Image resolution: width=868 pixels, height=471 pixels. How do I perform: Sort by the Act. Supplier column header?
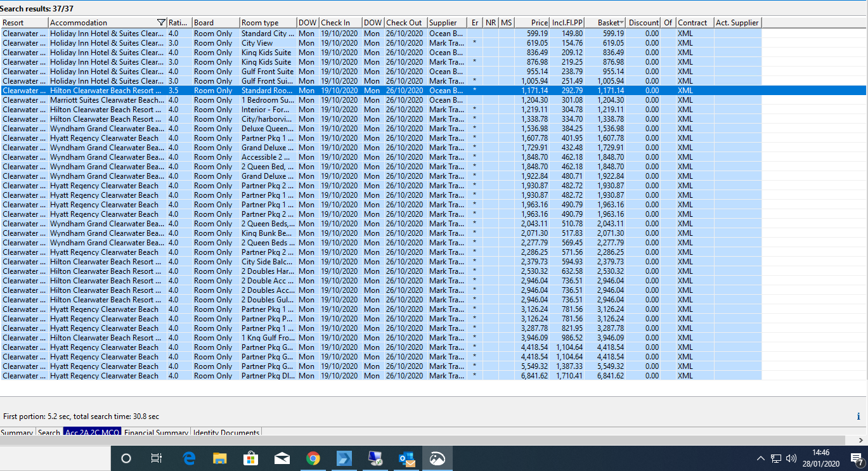click(x=737, y=23)
